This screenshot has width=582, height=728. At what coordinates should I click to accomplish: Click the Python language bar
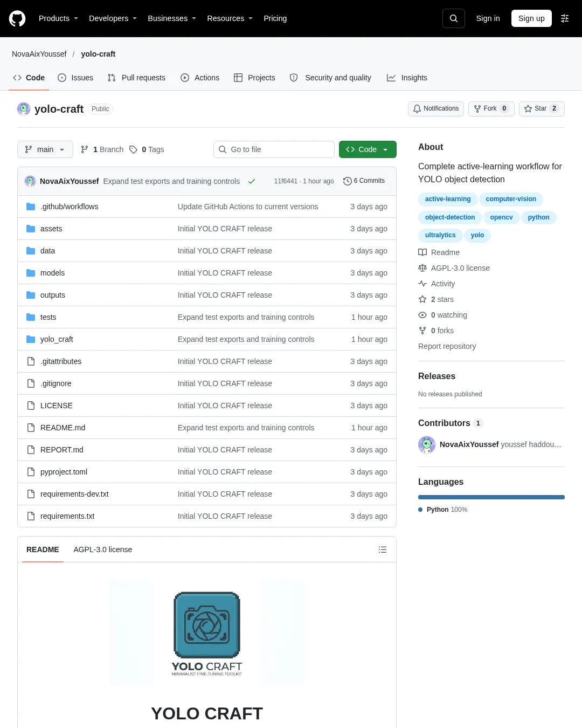491,497
